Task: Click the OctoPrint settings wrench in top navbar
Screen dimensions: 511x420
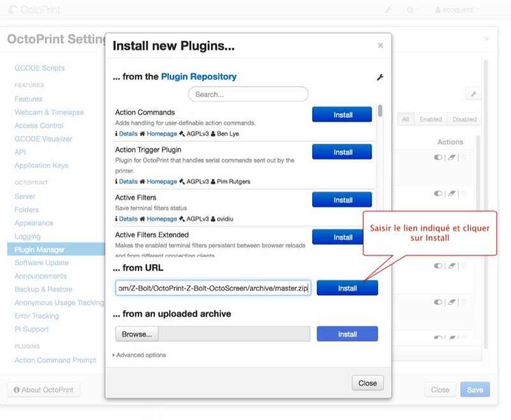Action: point(388,10)
